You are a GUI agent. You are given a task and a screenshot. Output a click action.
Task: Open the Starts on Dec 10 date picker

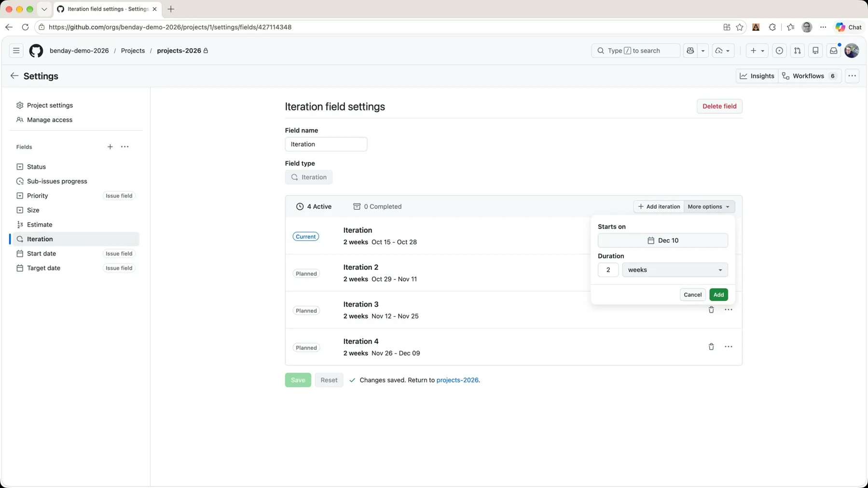662,240
